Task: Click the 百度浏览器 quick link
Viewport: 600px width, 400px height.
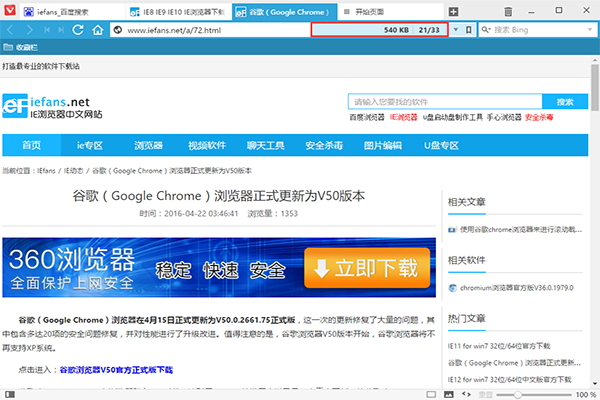Action: pos(367,117)
